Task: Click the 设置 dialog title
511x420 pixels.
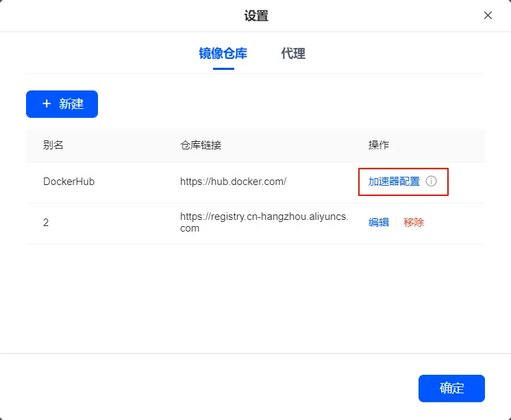Action: tap(256, 16)
